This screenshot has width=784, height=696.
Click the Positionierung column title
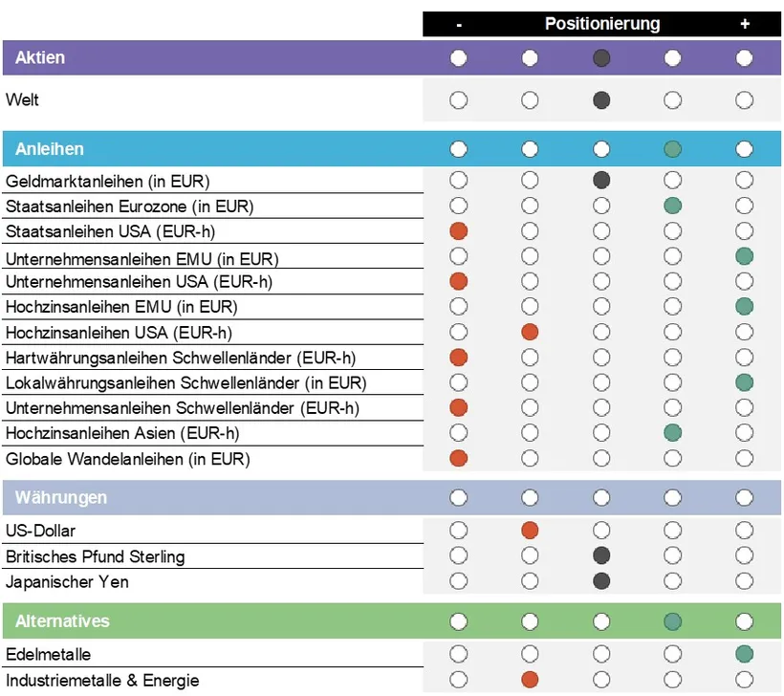click(x=601, y=24)
